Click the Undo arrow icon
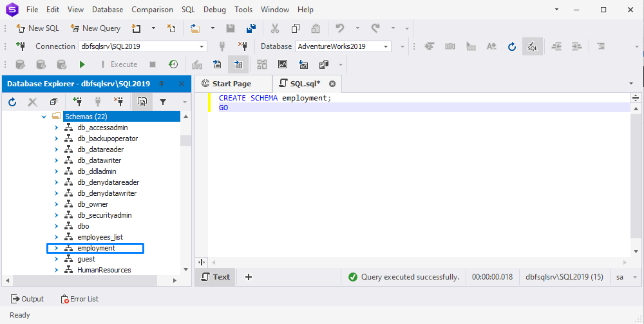 tap(339, 28)
